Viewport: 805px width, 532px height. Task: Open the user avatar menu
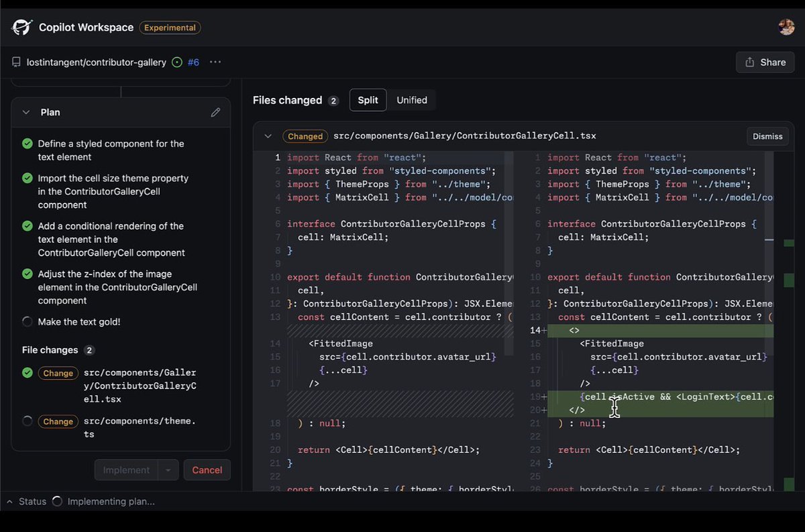coord(786,27)
